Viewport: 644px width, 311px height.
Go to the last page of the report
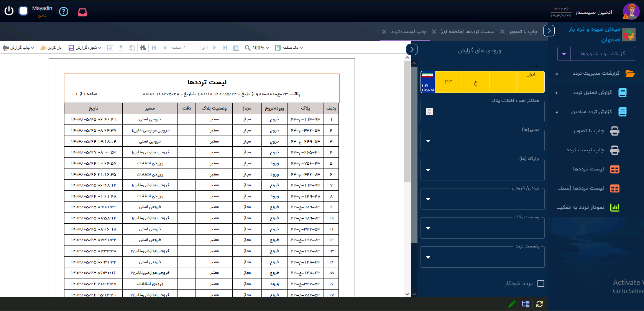225,48
